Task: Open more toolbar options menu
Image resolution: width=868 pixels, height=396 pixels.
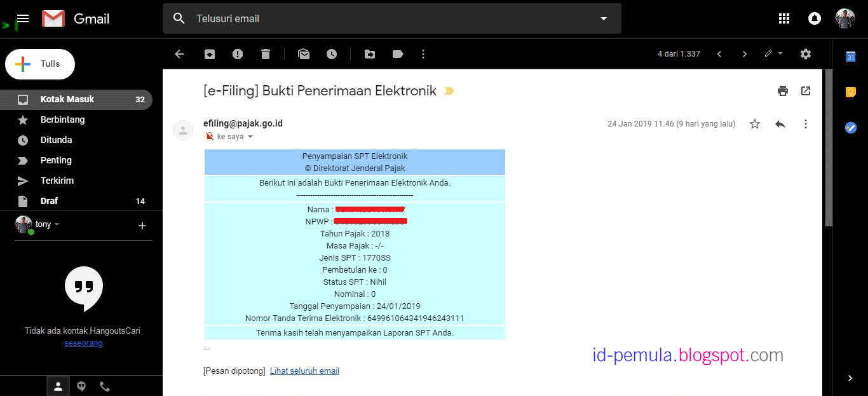Action: pos(423,54)
